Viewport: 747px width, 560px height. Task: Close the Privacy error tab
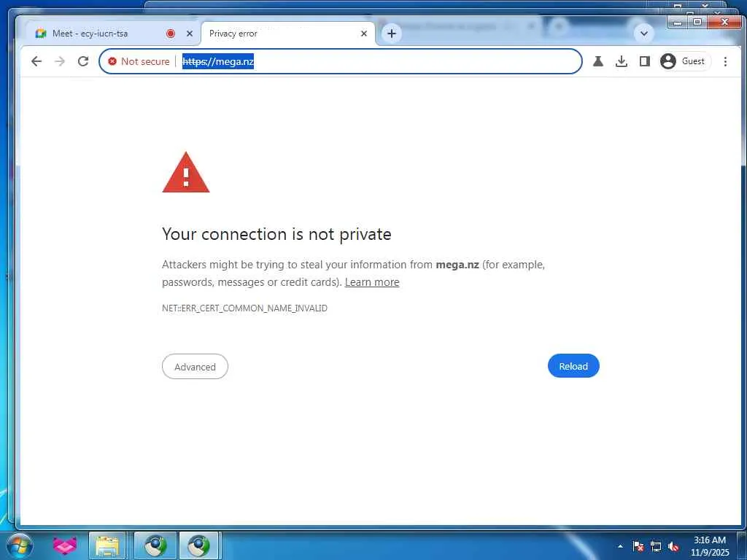click(x=364, y=34)
